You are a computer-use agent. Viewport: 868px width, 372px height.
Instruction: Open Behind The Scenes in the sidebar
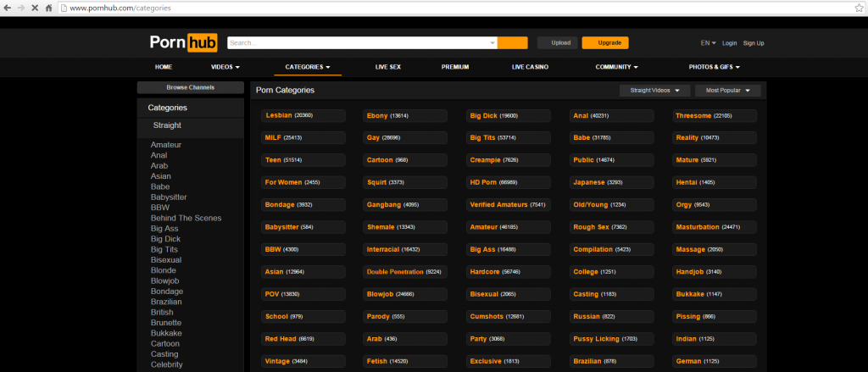click(186, 218)
